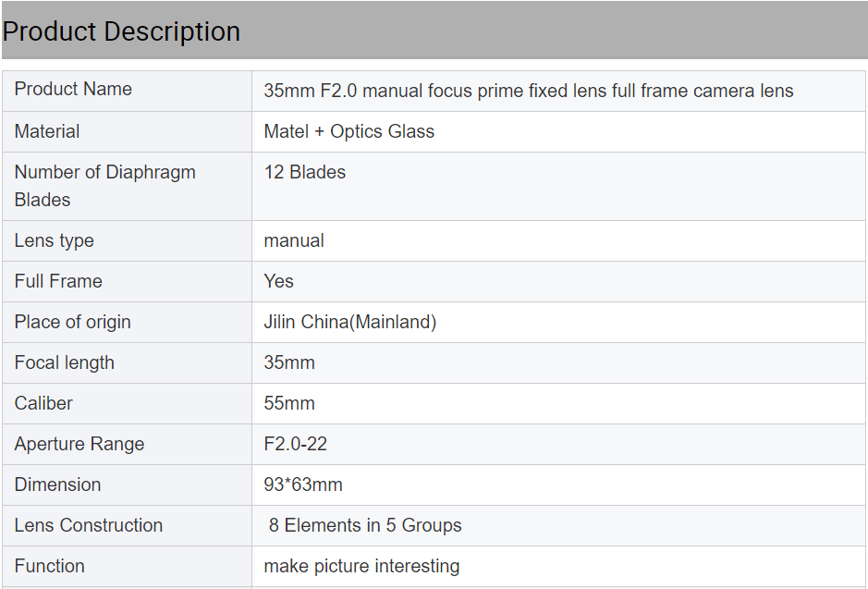This screenshot has width=868, height=589.
Task: Click the manual lens type value
Action: pyautogui.click(x=294, y=240)
